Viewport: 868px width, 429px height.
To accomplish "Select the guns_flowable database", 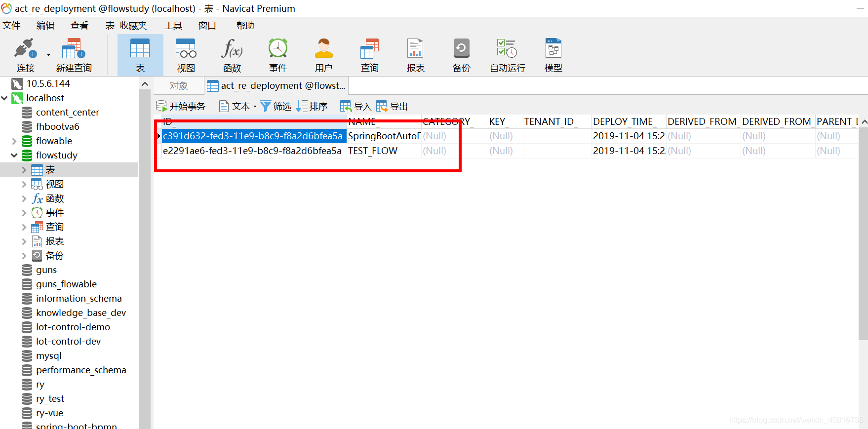I will click(x=66, y=284).
